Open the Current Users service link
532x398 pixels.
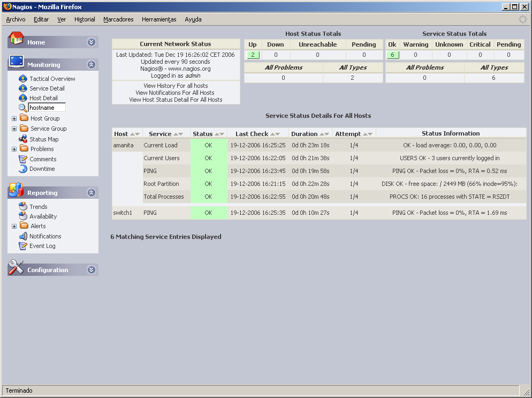point(162,158)
